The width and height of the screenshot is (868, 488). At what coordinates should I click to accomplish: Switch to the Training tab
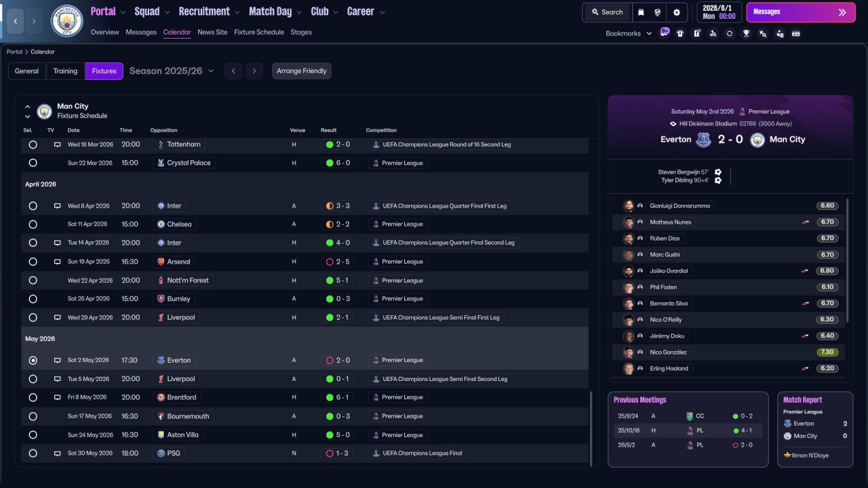[x=65, y=71]
